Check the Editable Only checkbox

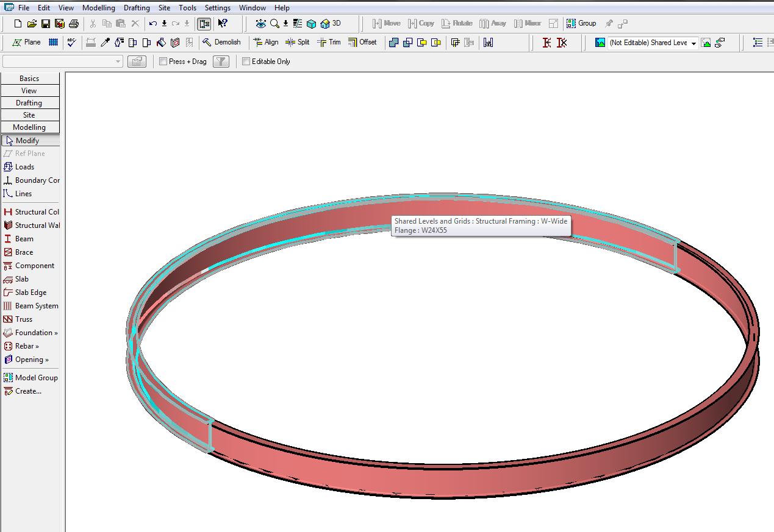[246, 61]
